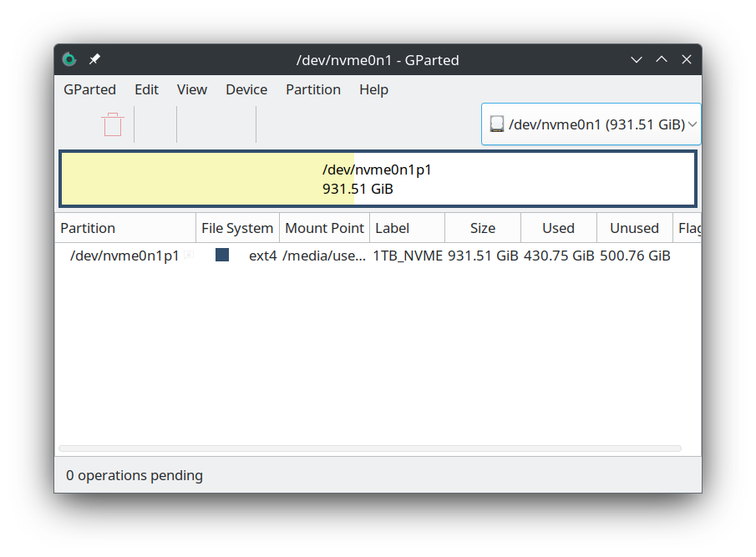Select the /dev/nvme0n1p1 partition row
The image size is (756, 557).
[x=378, y=256]
